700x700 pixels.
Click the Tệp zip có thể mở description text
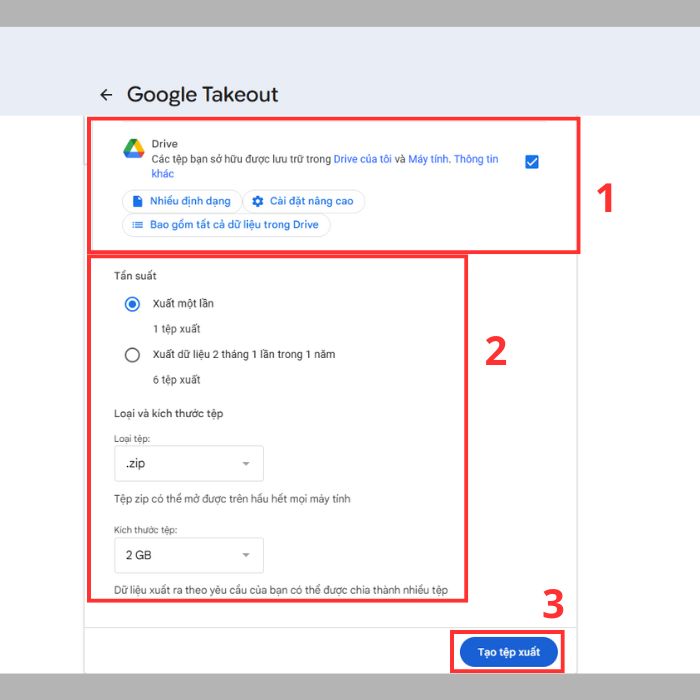232,499
